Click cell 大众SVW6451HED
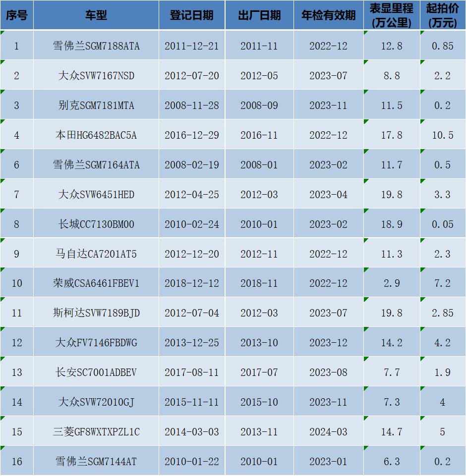The height and width of the screenshot is (476, 466). [x=96, y=194]
